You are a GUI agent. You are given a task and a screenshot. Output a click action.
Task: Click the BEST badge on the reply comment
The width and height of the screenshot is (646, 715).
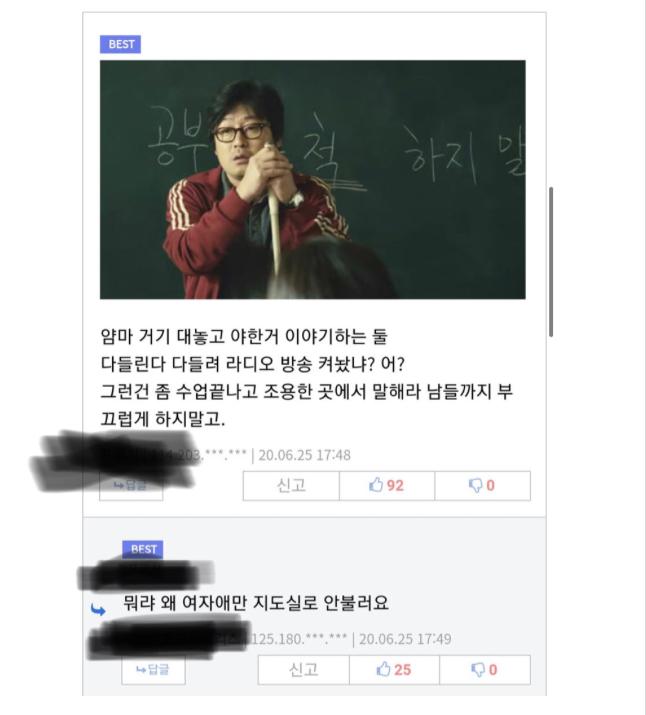(143, 549)
